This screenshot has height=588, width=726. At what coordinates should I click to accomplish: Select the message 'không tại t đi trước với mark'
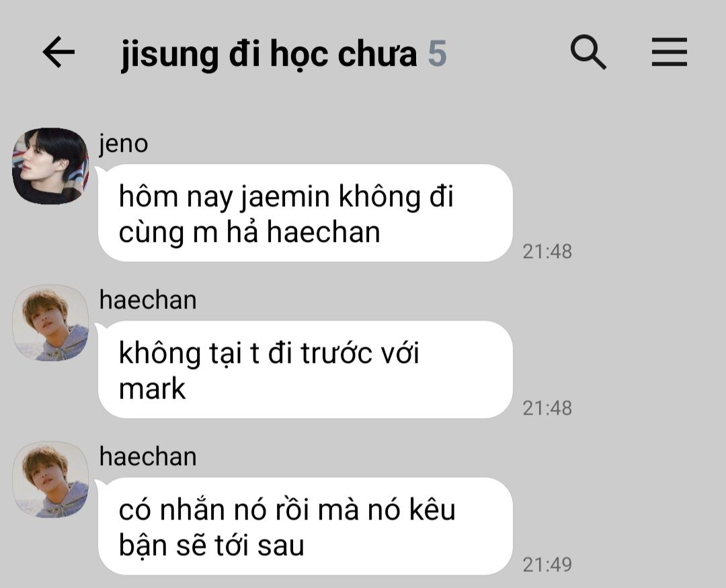(306, 370)
